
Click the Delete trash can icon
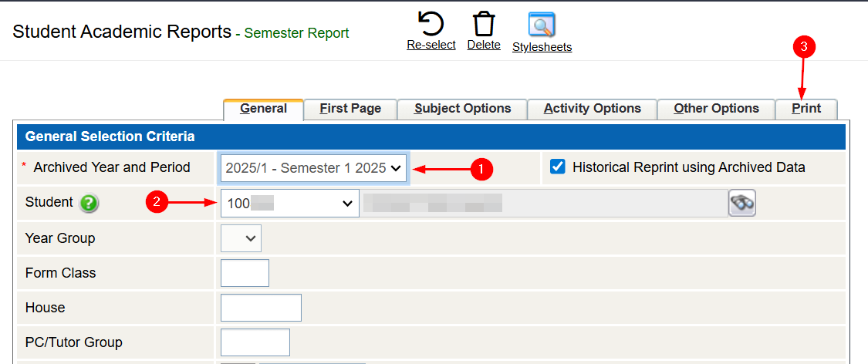(x=484, y=23)
